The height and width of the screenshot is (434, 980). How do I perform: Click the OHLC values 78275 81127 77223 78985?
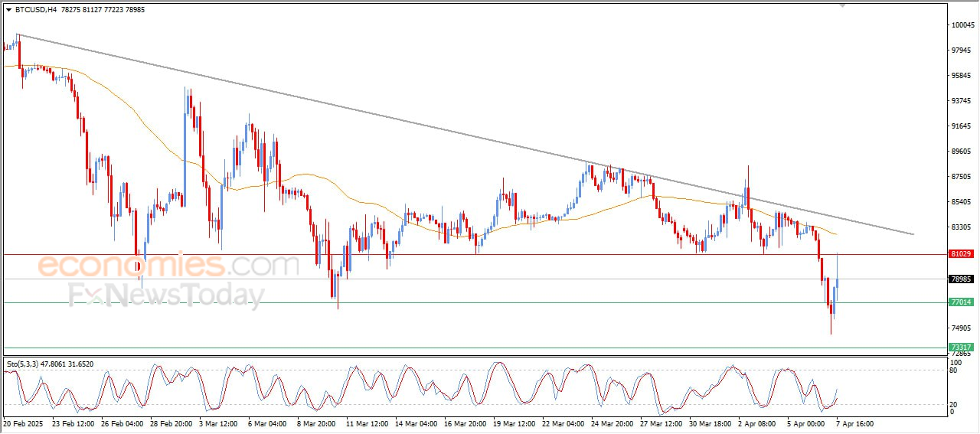pyautogui.click(x=103, y=10)
